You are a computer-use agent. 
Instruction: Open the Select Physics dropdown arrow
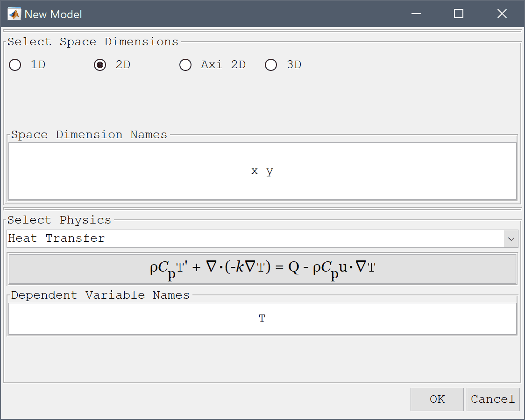click(511, 239)
